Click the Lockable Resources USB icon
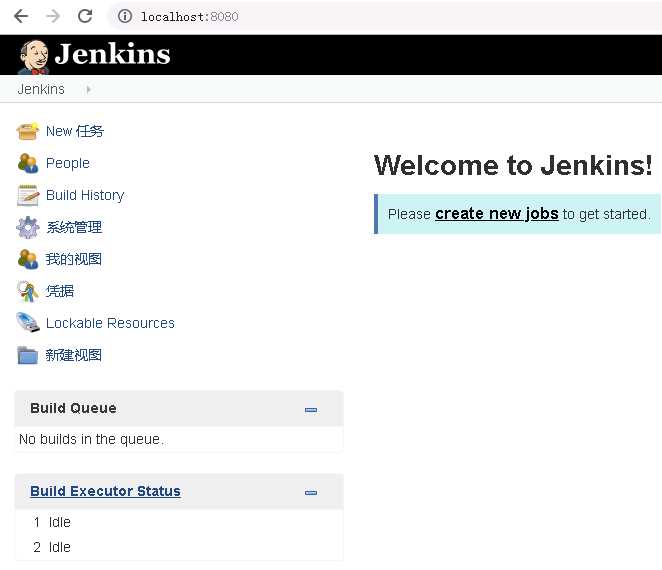This screenshot has height=570, width=662. [x=28, y=323]
